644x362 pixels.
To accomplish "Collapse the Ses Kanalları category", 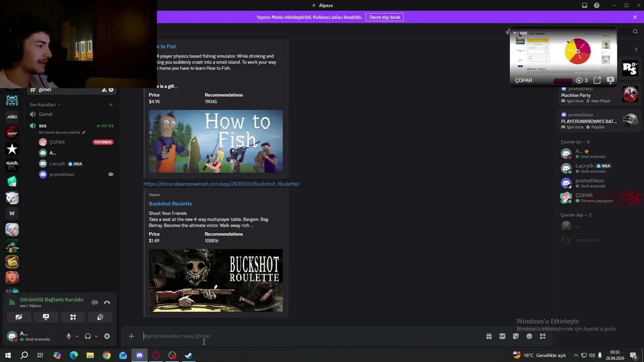I will 45,105.
